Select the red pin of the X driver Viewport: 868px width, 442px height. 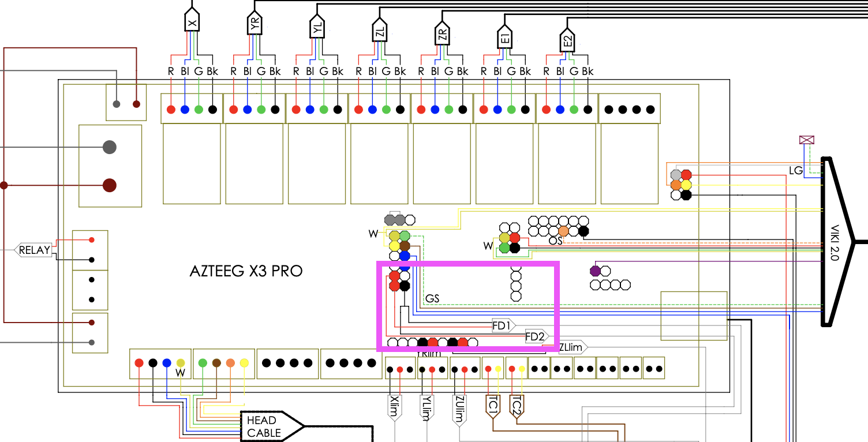point(171,109)
